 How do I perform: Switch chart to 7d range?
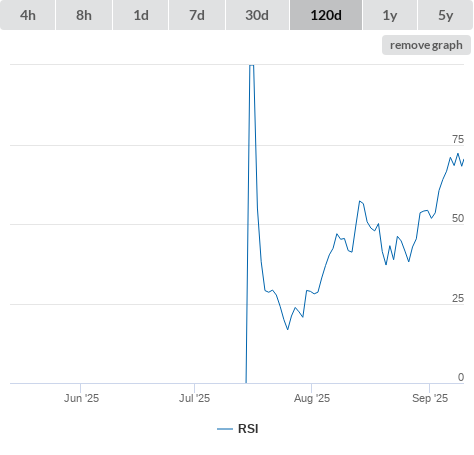(x=197, y=15)
